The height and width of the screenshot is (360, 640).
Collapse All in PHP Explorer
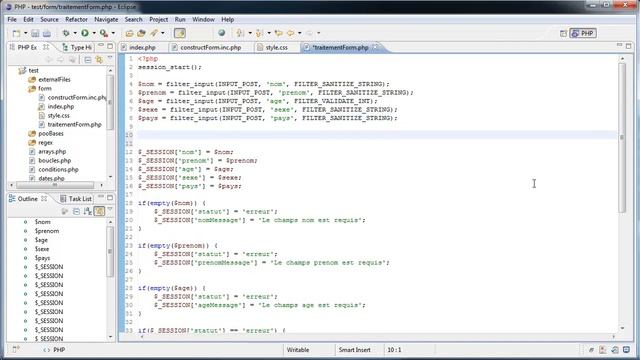click(x=87, y=60)
